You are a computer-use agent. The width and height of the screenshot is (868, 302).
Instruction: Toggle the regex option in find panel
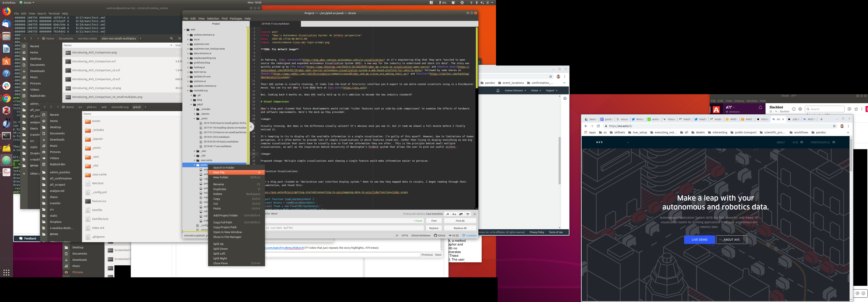(x=448, y=214)
